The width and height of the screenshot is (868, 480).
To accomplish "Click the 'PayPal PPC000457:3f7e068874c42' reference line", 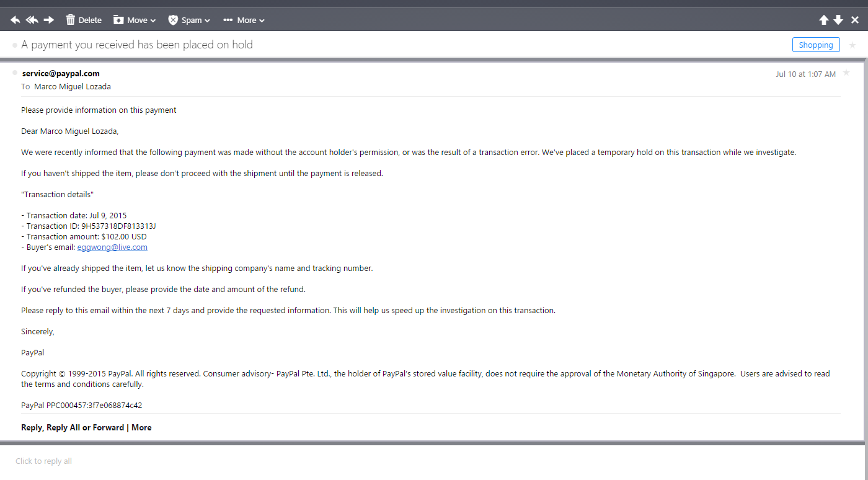I will click(x=82, y=405).
